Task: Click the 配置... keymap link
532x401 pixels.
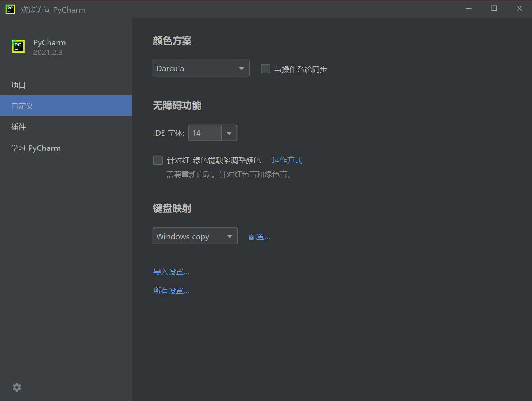Action: (259, 237)
